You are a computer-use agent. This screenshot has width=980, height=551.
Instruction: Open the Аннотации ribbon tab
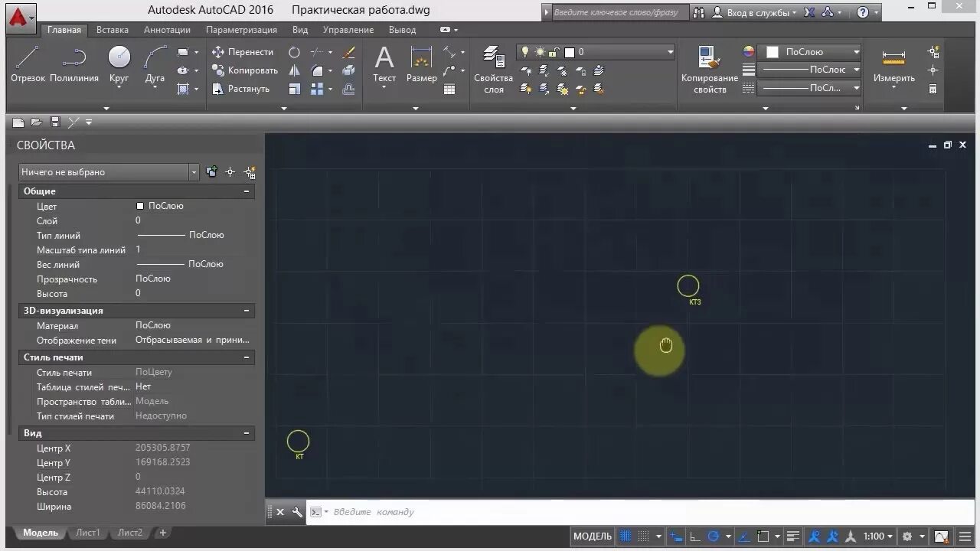click(x=167, y=30)
